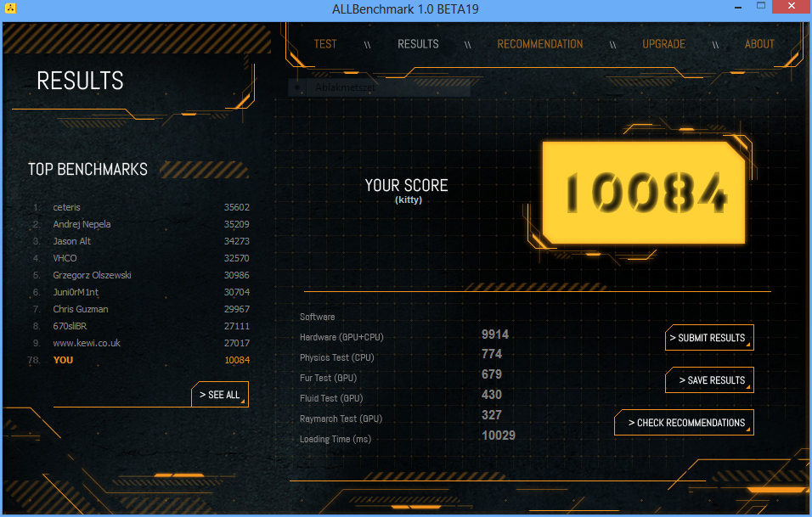The width and height of the screenshot is (812, 517).
Task: Open the RECOMMENDATION tab
Action: point(539,44)
